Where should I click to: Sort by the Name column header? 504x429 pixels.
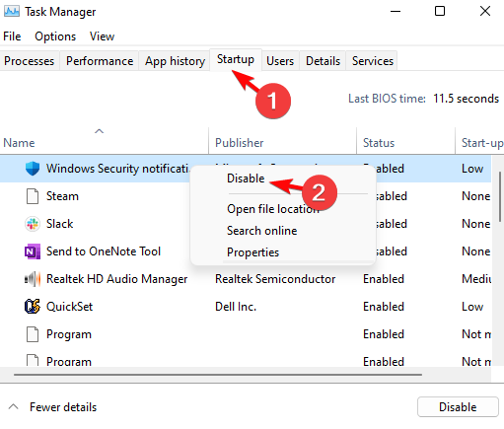click(19, 143)
